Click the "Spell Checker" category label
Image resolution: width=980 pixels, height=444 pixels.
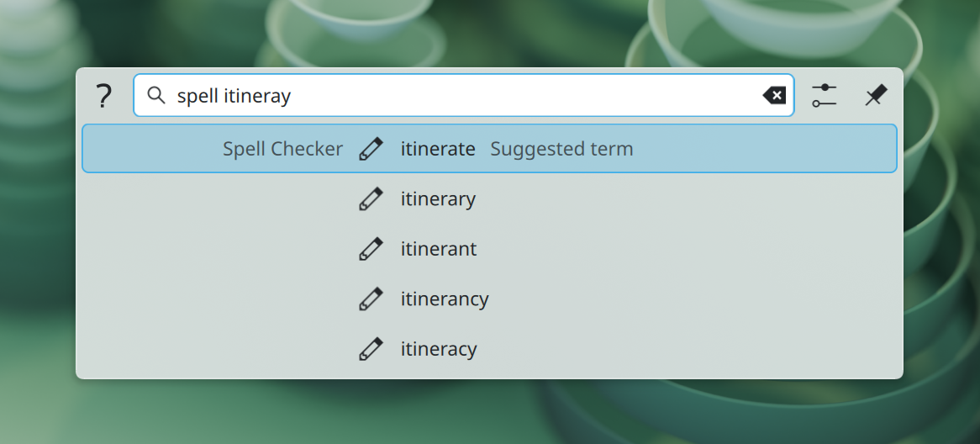coord(282,149)
